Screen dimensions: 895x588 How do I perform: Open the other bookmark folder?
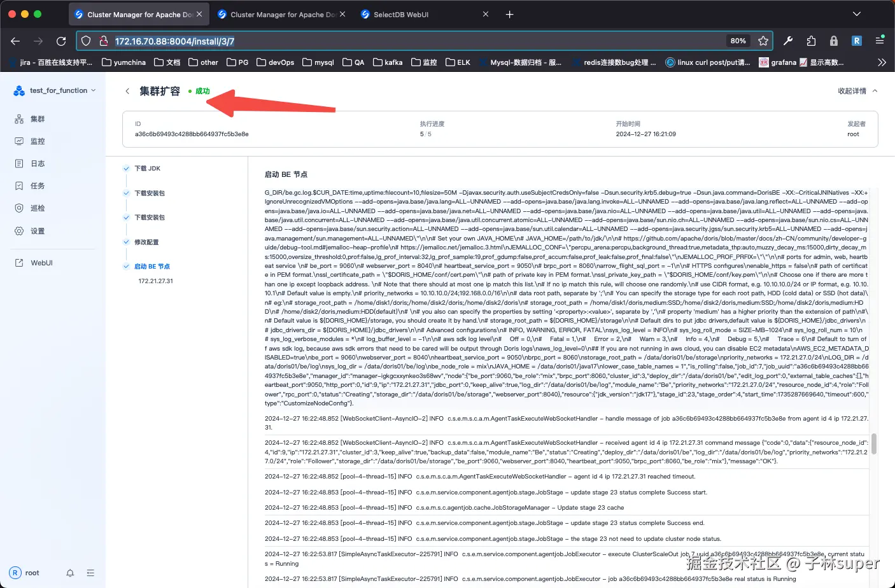[x=204, y=62]
